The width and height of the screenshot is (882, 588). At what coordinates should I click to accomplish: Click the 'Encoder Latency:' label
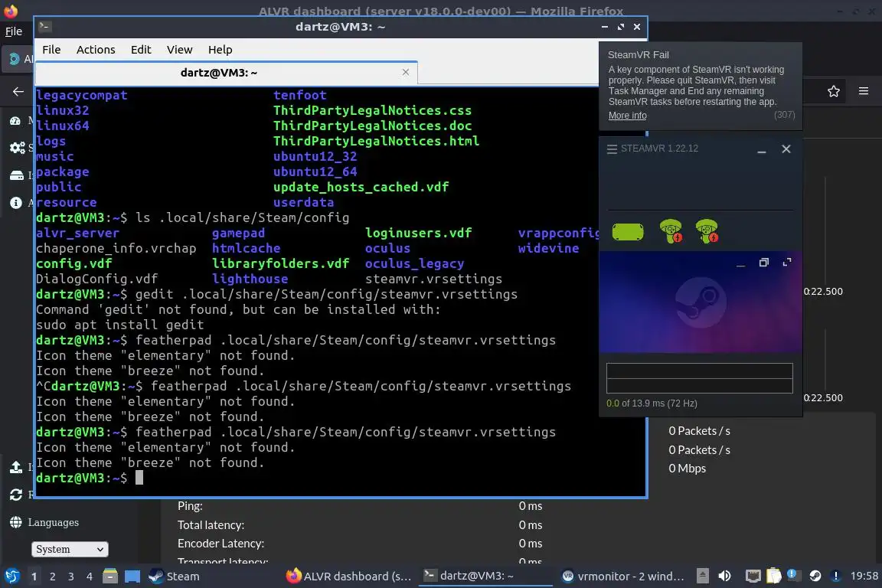(220, 544)
